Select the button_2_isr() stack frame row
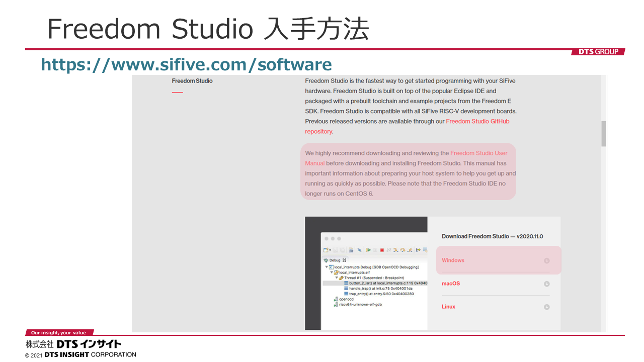Screen dimensions: 644x362 click(375, 283)
